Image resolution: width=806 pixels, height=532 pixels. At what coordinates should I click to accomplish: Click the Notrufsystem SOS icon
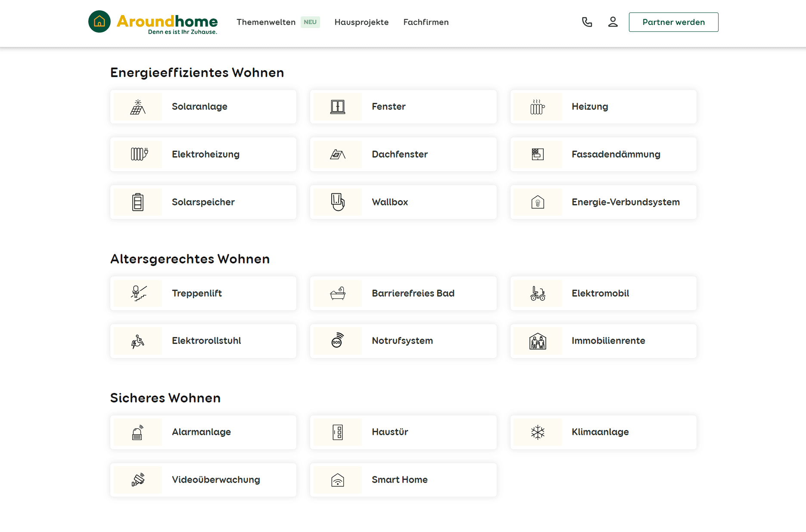[x=338, y=340]
